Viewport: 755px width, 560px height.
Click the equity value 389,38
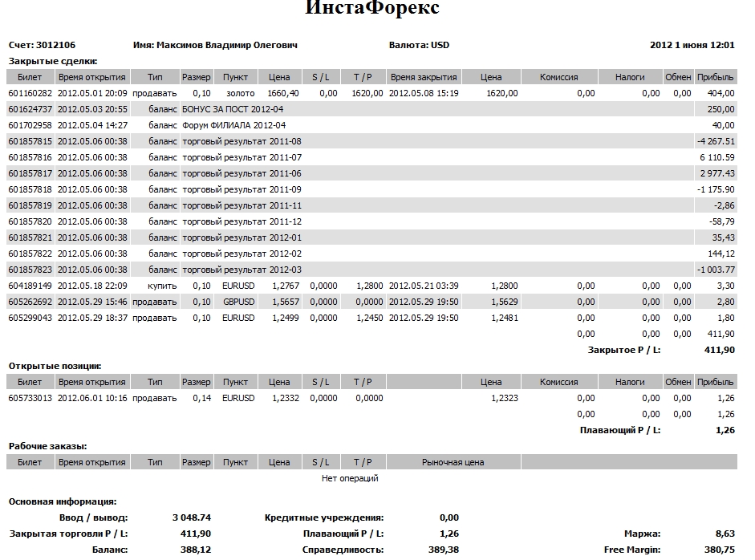pyautogui.click(x=444, y=550)
